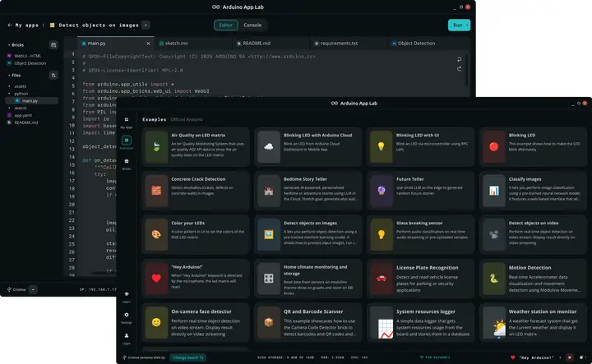Create a new file using the Files panel icon
The width and height of the screenshot is (592, 364).
[x=53, y=75]
